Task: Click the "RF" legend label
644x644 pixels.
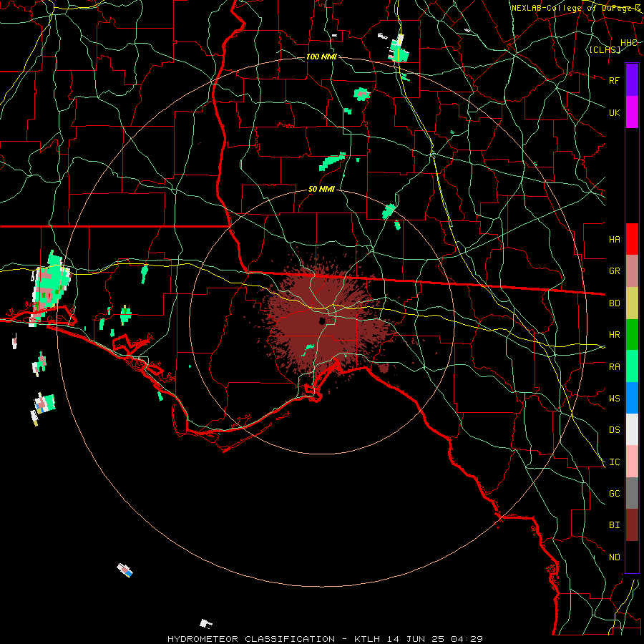Action: (615, 80)
